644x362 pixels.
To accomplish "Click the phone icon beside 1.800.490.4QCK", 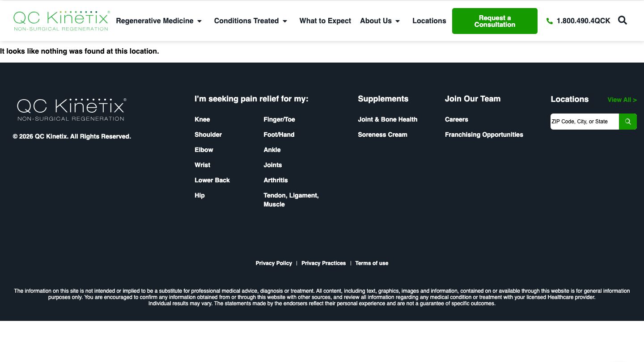I will pos(550,21).
